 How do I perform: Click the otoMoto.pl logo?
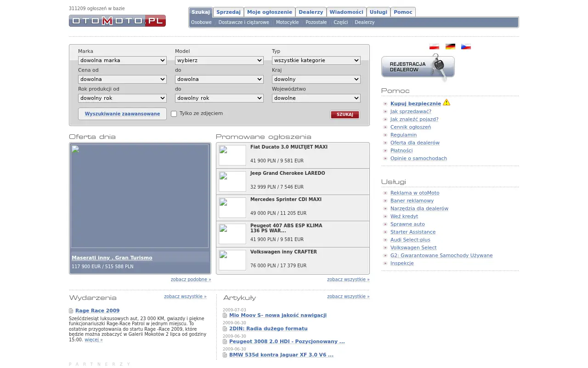[x=117, y=21]
